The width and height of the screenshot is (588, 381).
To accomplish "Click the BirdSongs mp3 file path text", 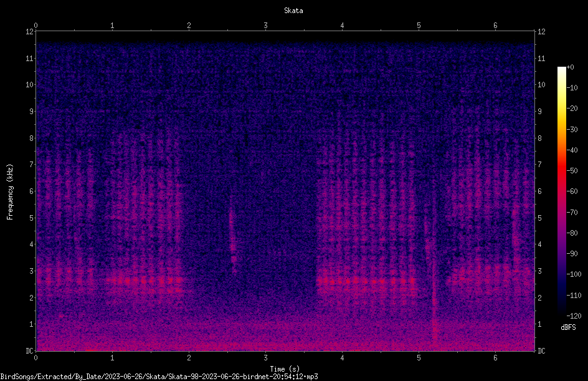I will click(x=159, y=377).
